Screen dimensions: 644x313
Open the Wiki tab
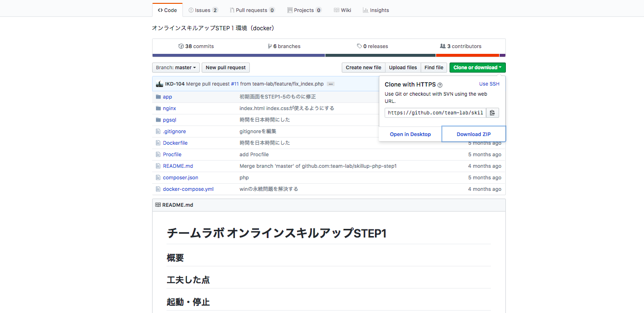click(x=342, y=10)
